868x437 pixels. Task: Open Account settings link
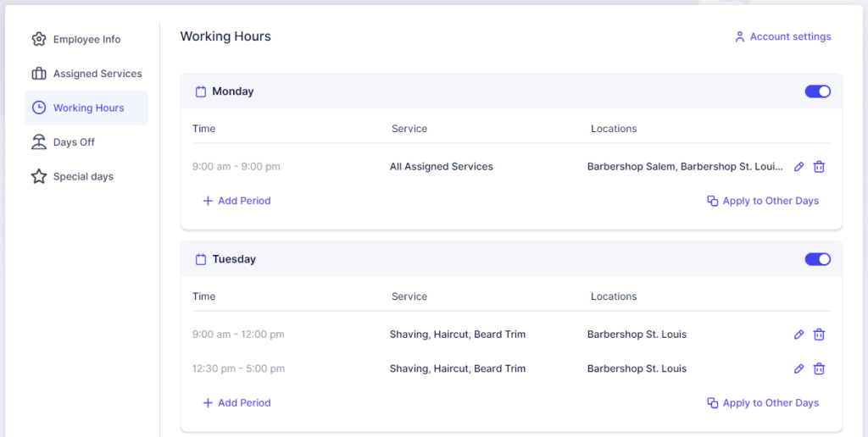[x=782, y=37]
